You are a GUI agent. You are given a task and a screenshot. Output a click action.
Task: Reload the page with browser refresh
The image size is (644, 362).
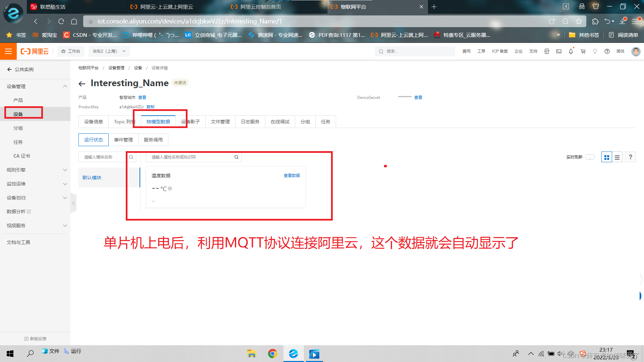[x=61, y=21]
